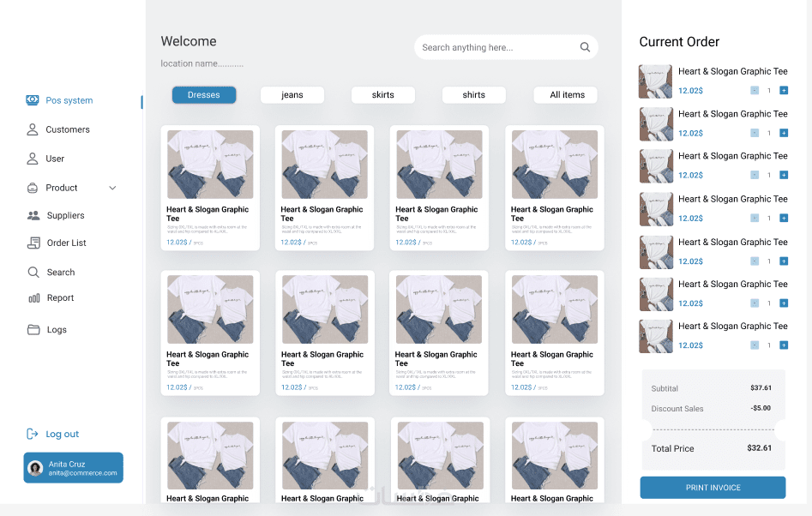Select the All items category tab
This screenshot has width=812, height=516.
(x=567, y=94)
